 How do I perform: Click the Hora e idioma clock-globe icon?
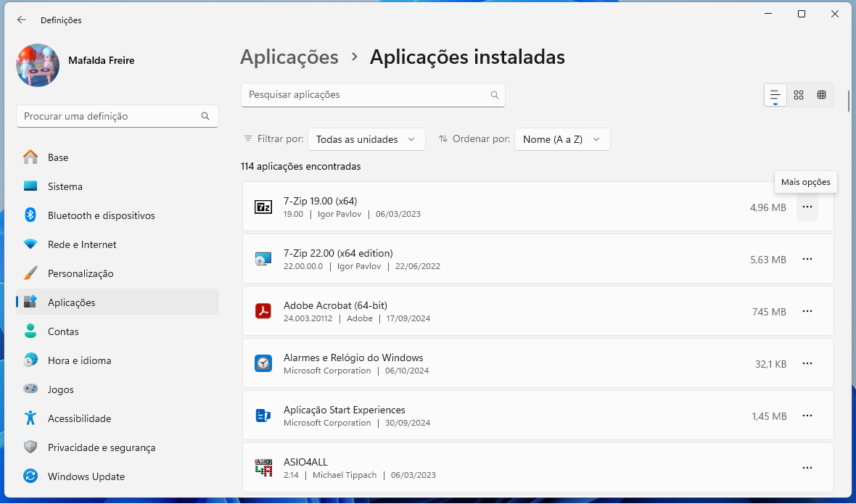point(30,360)
